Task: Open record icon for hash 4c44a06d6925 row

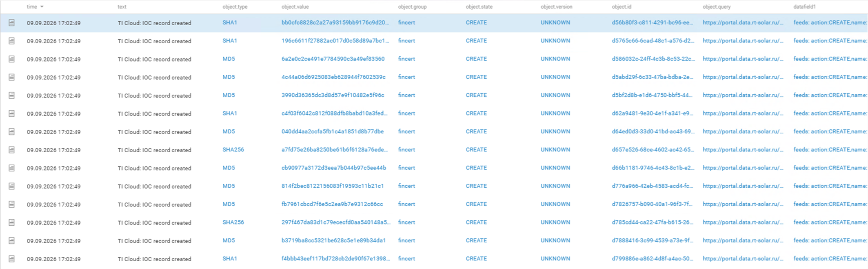Action: click(12, 77)
